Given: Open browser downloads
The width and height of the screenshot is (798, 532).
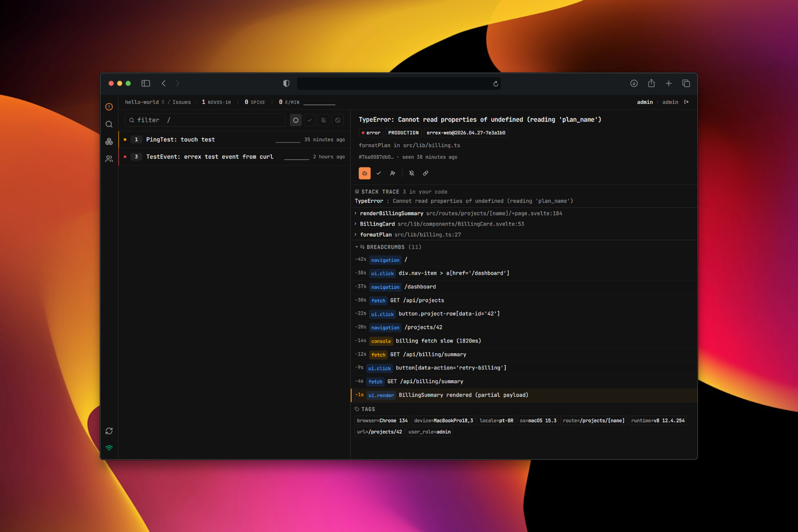Looking at the screenshot, I should (634, 84).
